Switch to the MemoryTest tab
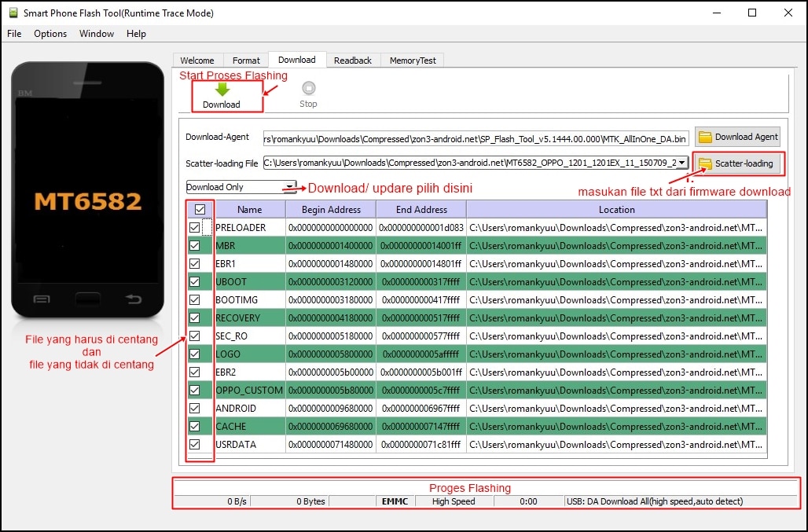Viewport: 808px width, 532px height. click(x=413, y=61)
